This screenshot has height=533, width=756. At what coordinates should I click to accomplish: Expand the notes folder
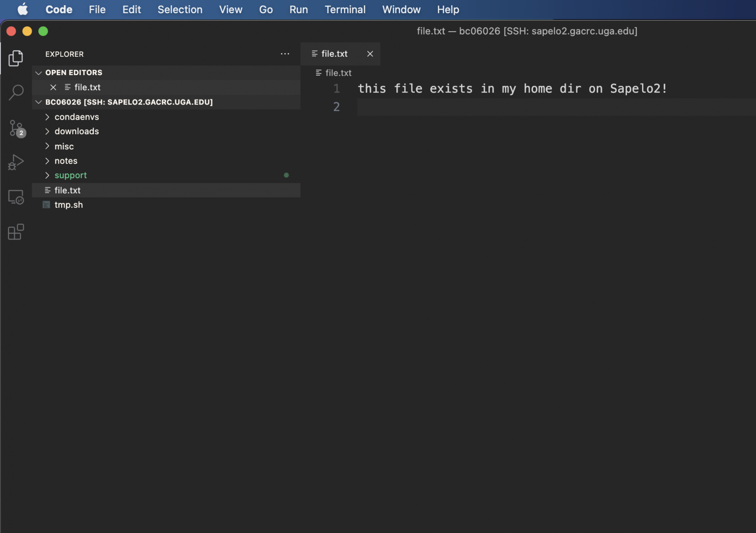point(47,161)
